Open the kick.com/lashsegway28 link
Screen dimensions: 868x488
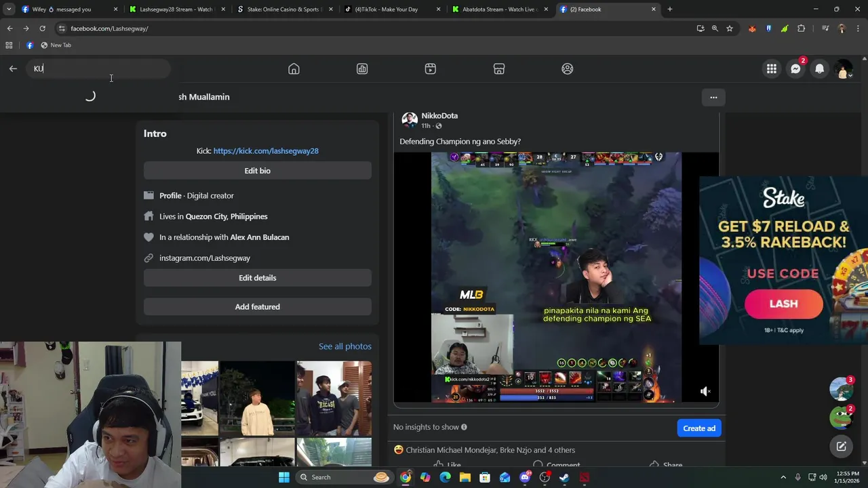(266, 150)
